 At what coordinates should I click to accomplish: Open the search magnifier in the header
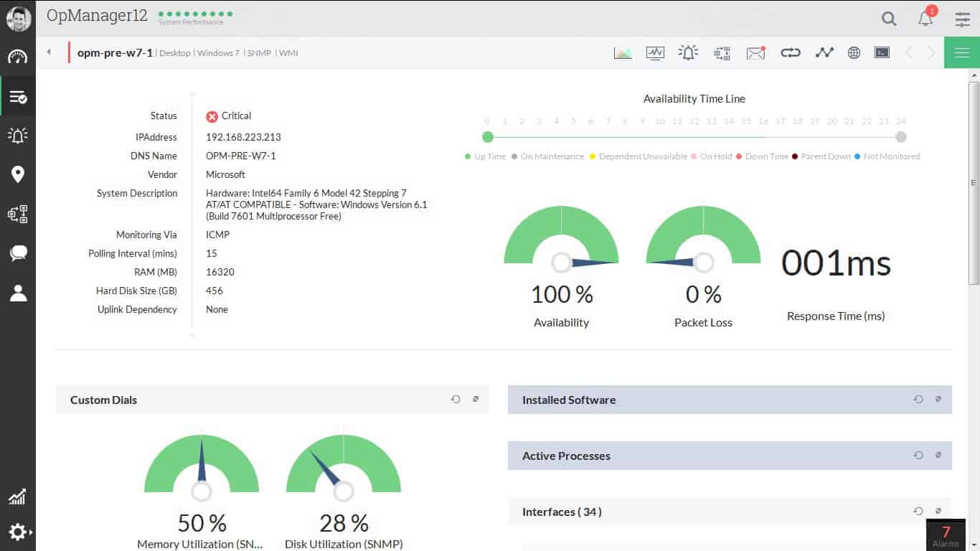click(889, 19)
